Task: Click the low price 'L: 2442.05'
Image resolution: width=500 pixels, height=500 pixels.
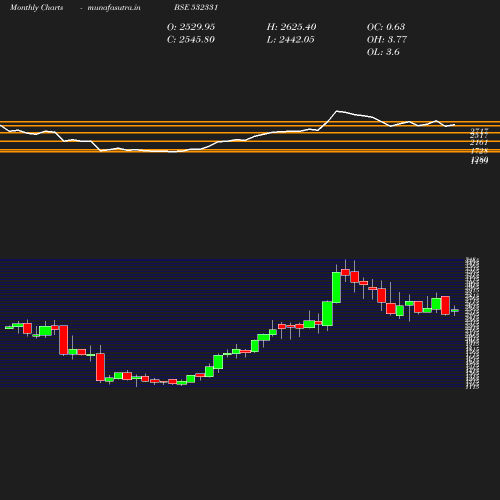Action: click(x=290, y=39)
